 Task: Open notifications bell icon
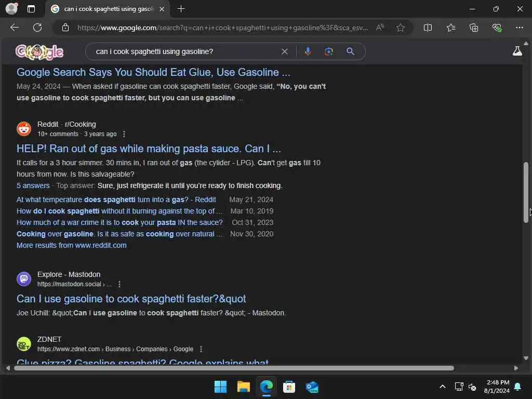(518, 387)
